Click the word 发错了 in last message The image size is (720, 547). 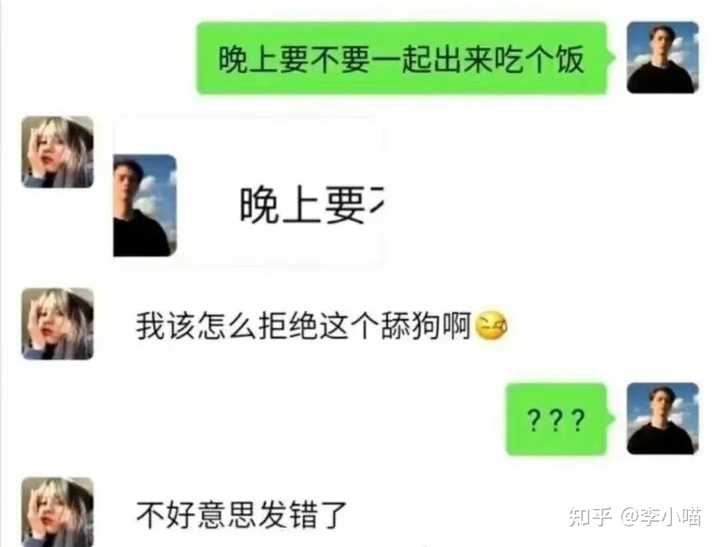[x=302, y=515]
